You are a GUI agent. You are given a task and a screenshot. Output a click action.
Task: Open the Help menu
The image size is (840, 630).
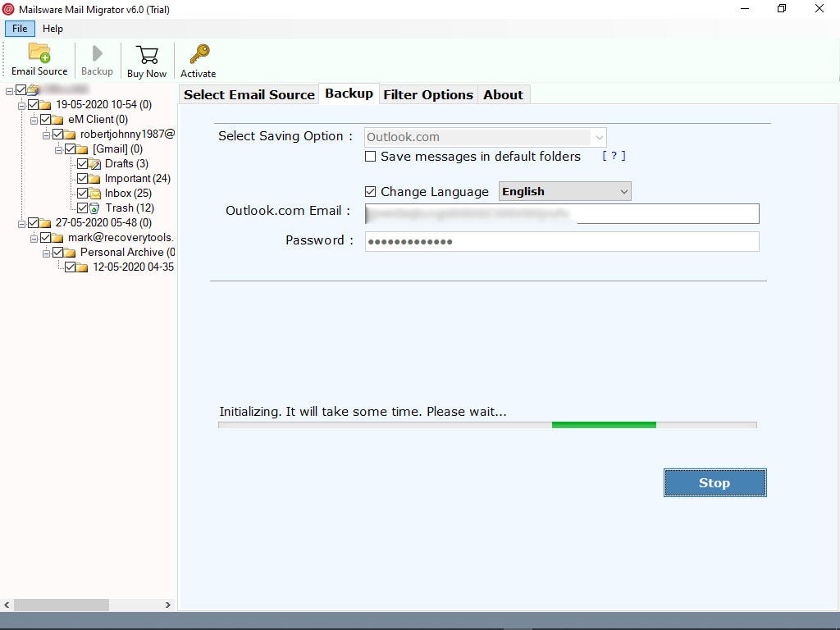tap(52, 29)
